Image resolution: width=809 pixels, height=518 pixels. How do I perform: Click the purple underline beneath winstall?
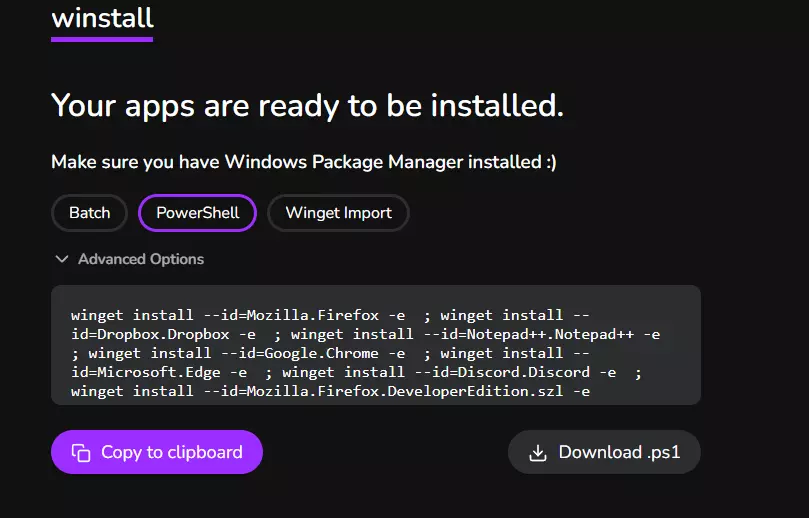102,39
